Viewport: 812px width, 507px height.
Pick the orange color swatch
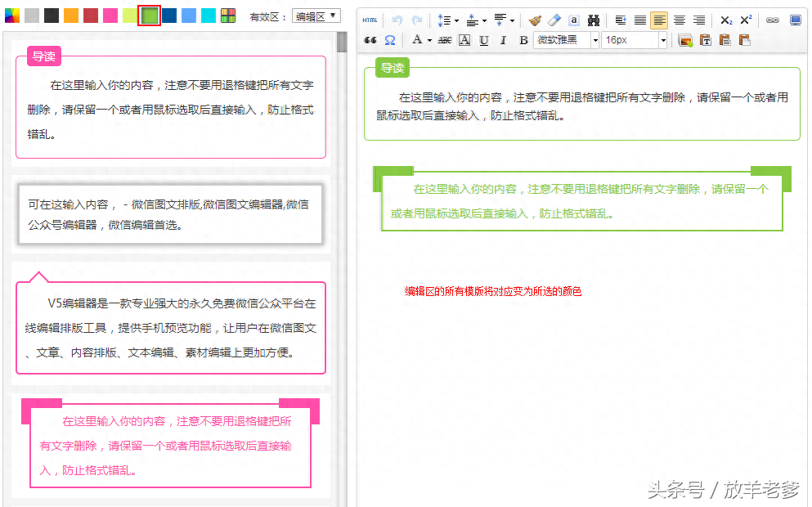coord(71,16)
